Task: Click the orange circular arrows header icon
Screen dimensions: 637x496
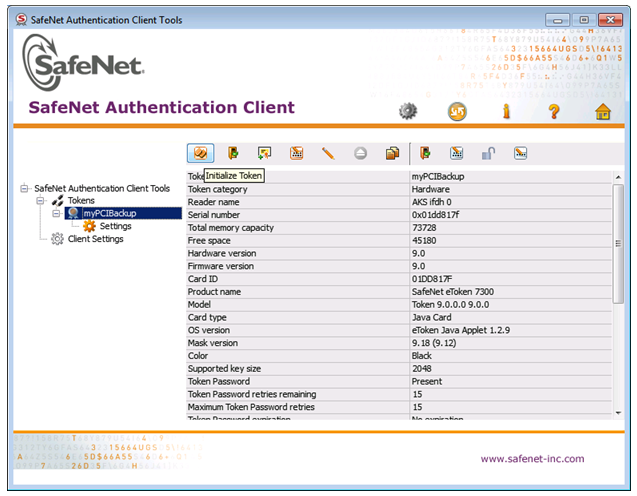Action: click(x=457, y=111)
